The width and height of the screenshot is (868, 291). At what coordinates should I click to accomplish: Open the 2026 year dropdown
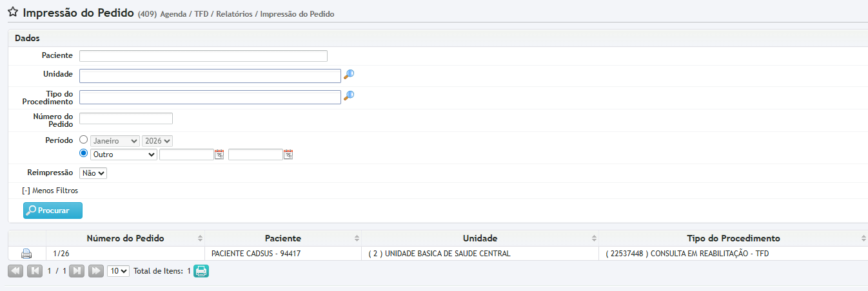(x=157, y=140)
